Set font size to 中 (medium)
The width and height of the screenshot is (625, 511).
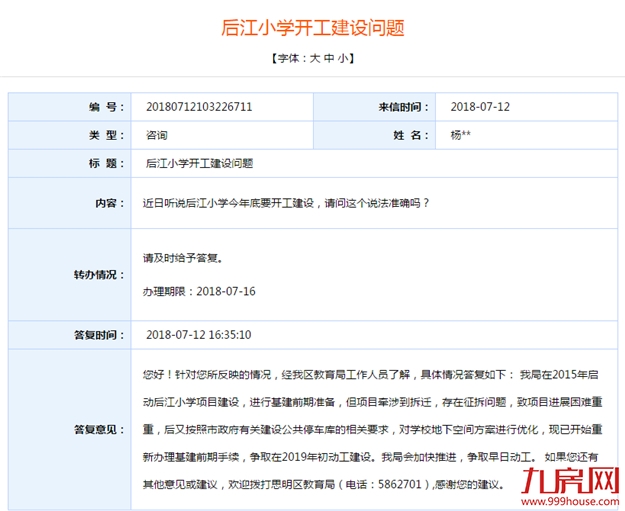tap(329, 58)
